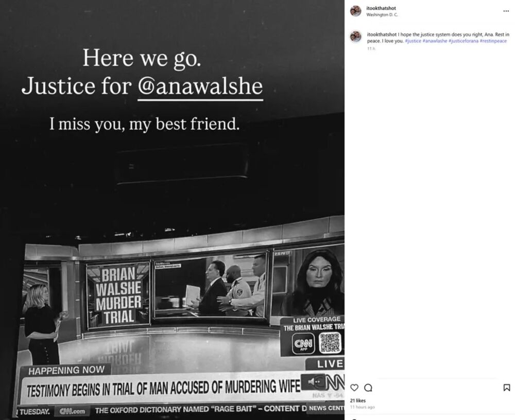515x420 pixels.
Task: Open itookthatshot profile picture in header
Action: click(x=356, y=11)
